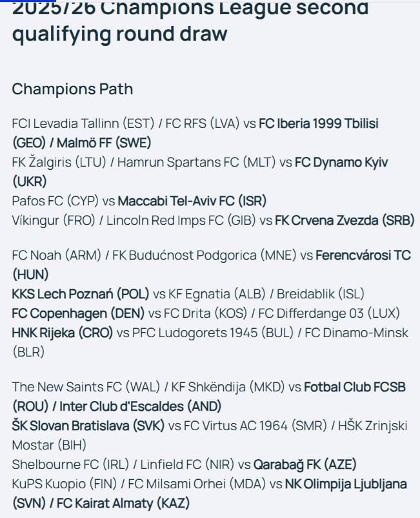Click HNK Rijeka (CRO) team name
This screenshot has width=420, height=518.
pyautogui.click(x=63, y=333)
